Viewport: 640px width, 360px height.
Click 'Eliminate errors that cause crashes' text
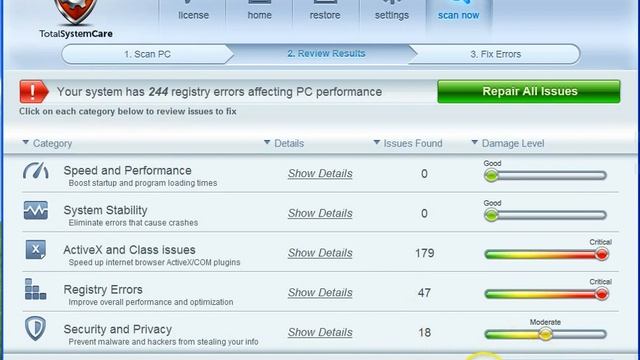[133, 223]
